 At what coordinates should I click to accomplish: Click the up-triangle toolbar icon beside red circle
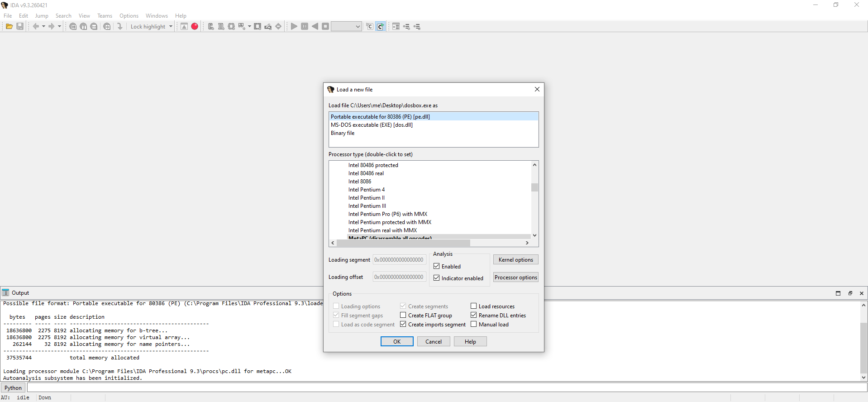click(184, 26)
